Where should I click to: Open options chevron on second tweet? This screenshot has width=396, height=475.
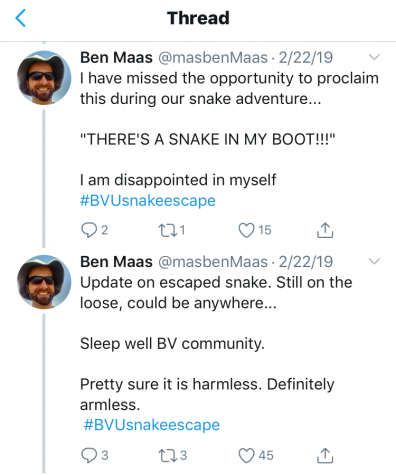pos(374,261)
